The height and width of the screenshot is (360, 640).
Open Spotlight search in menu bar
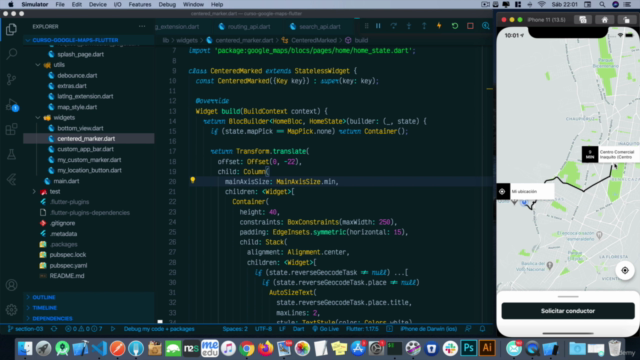602,4
